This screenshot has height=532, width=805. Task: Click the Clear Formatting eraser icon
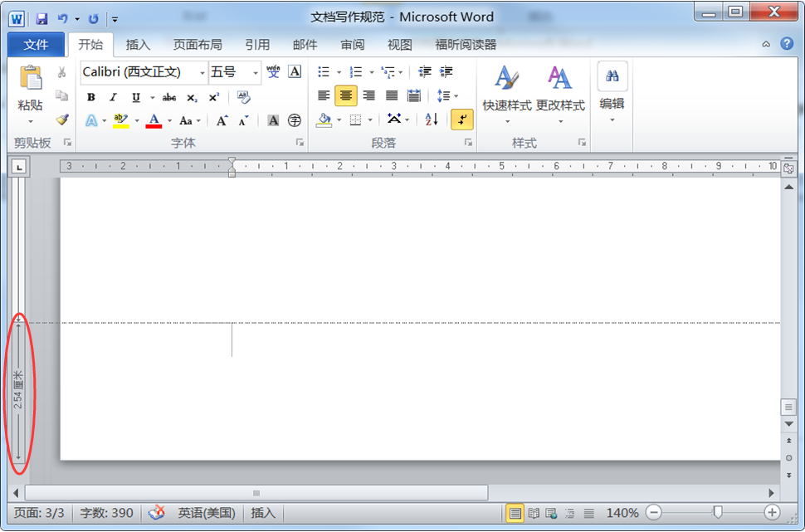pyautogui.click(x=243, y=97)
